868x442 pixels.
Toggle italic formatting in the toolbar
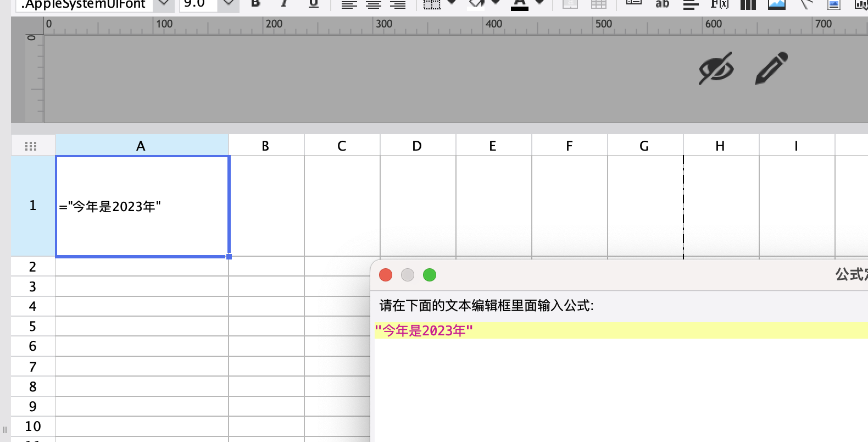click(284, 3)
